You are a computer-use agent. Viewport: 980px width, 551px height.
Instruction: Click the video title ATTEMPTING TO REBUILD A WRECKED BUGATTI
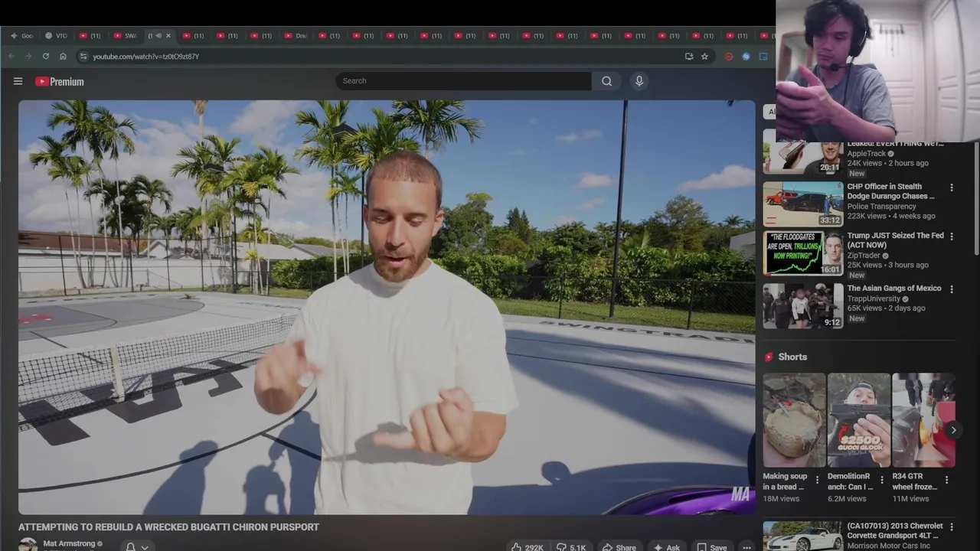[x=168, y=527]
